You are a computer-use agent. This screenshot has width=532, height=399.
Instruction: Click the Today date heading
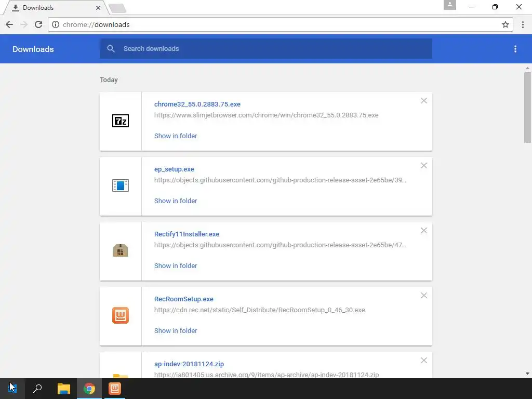point(109,79)
